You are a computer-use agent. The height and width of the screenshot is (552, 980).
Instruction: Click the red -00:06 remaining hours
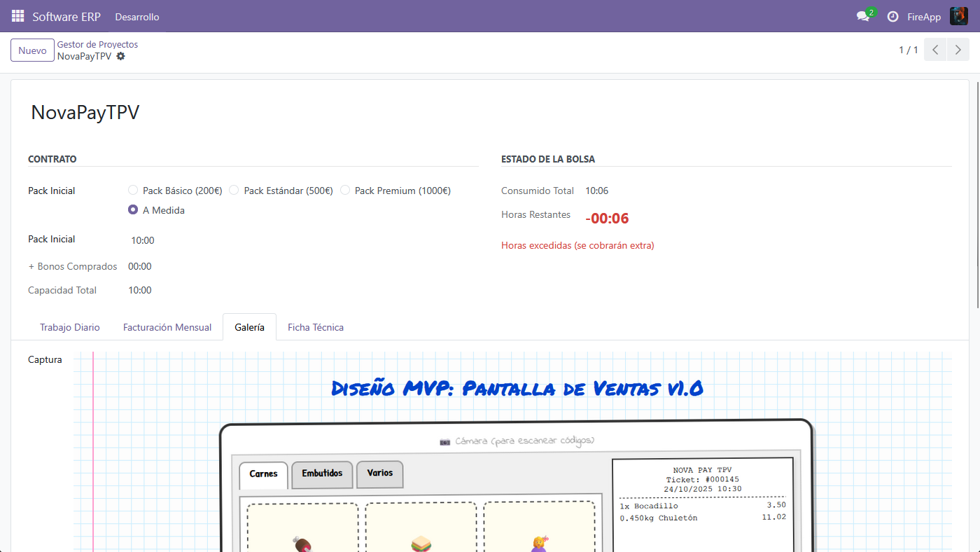tap(608, 219)
